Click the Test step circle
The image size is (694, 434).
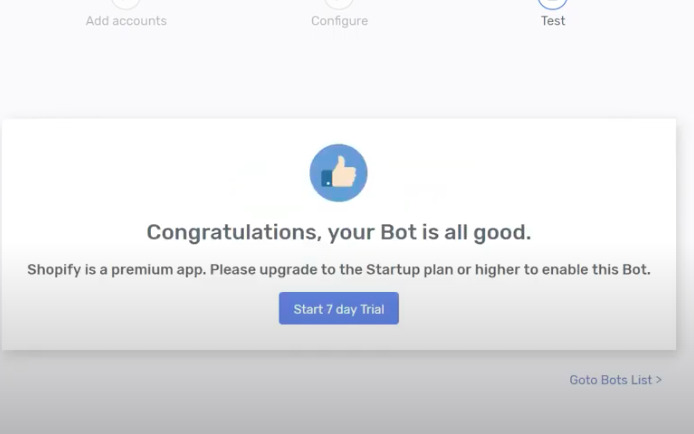point(552,3)
